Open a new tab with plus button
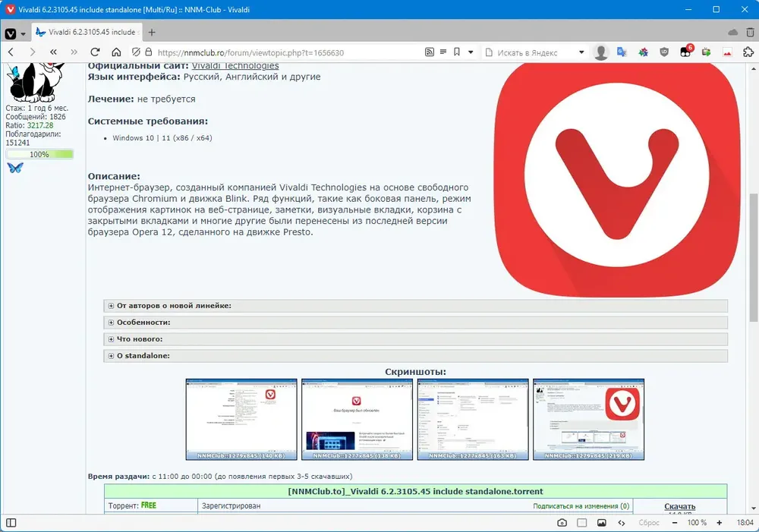This screenshot has height=532, width=759. pos(152,33)
